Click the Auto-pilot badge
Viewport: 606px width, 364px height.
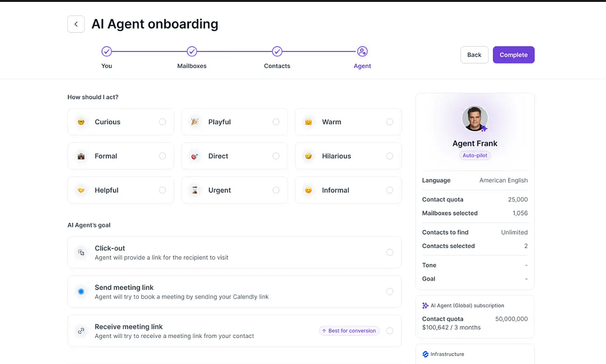pos(475,155)
